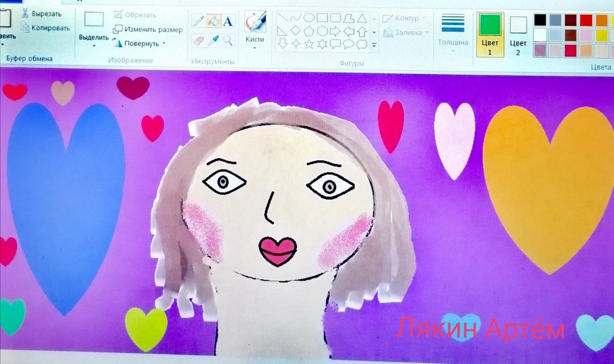Switch active color to Цвет 1

click(x=490, y=34)
